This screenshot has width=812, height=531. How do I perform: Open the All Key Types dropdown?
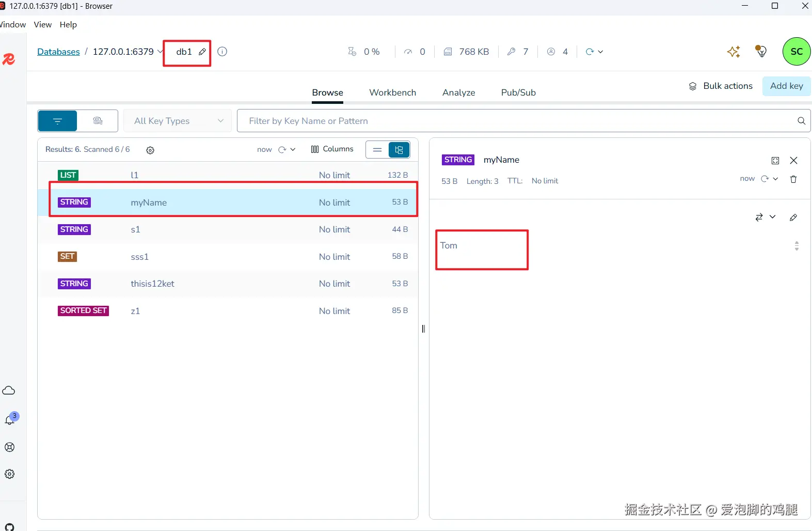click(178, 121)
